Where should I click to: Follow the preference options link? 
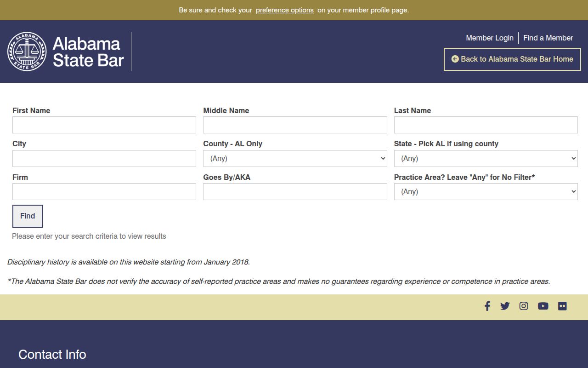point(285,10)
